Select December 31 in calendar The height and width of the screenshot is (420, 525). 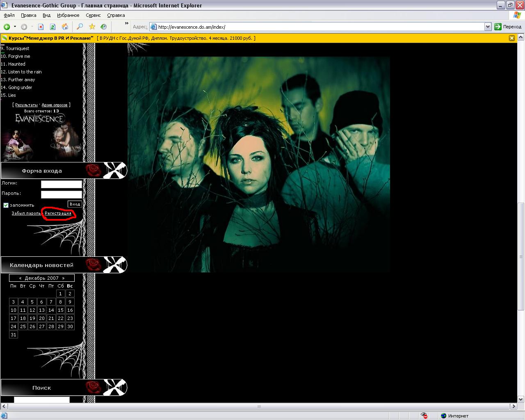pyautogui.click(x=14, y=335)
